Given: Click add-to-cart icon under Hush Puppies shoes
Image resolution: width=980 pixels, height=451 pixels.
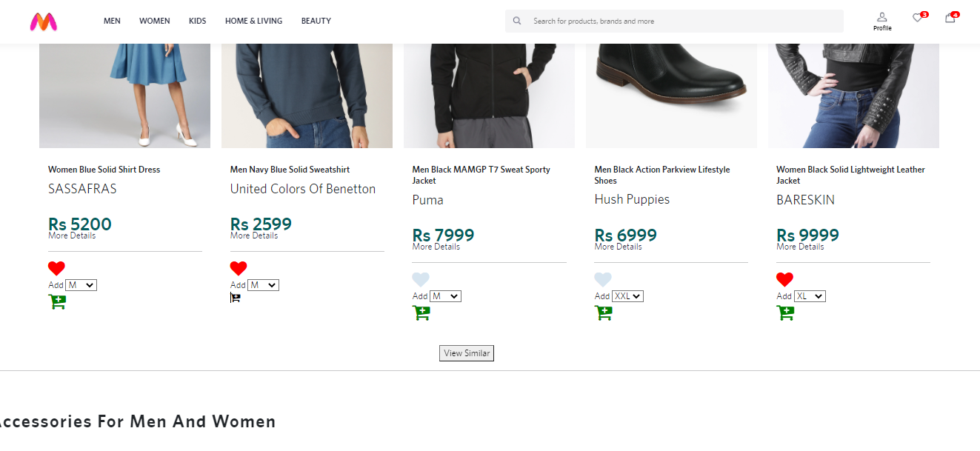Looking at the screenshot, I should click(603, 313).
